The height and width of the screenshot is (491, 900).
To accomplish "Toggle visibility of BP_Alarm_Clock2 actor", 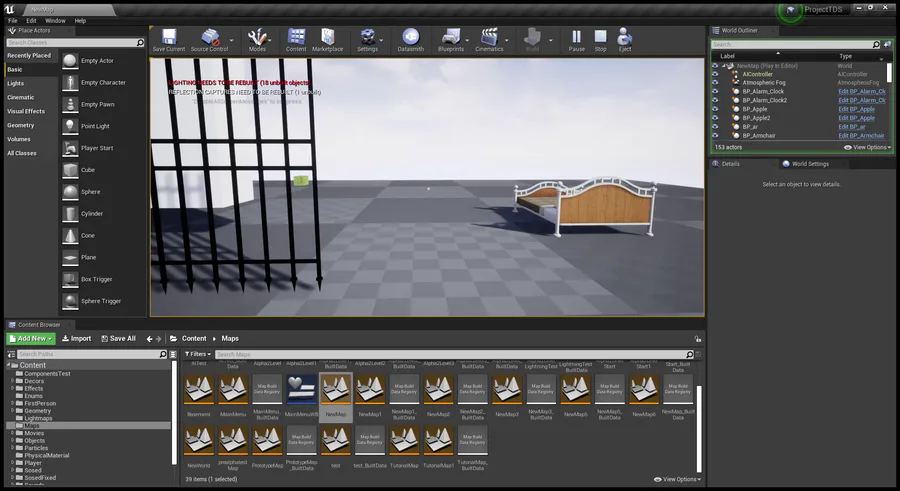I will pyautogui.click(x=715, y=100).
